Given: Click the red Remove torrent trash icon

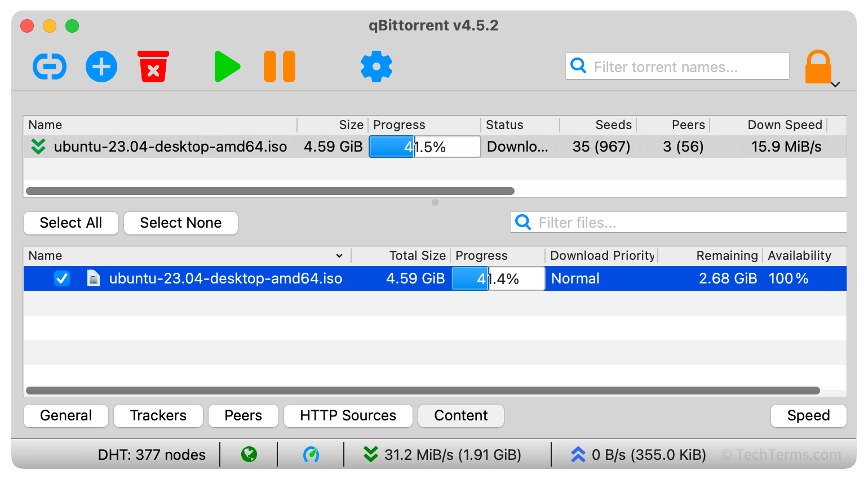Looking at the screenshot, I should 153,66.
